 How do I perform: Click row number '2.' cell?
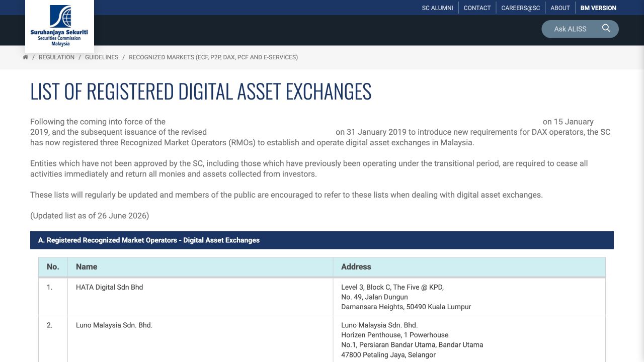(x=53, y=339)
